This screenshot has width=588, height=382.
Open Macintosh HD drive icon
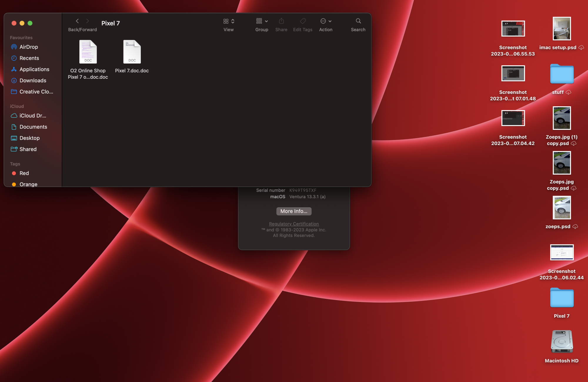561,341
